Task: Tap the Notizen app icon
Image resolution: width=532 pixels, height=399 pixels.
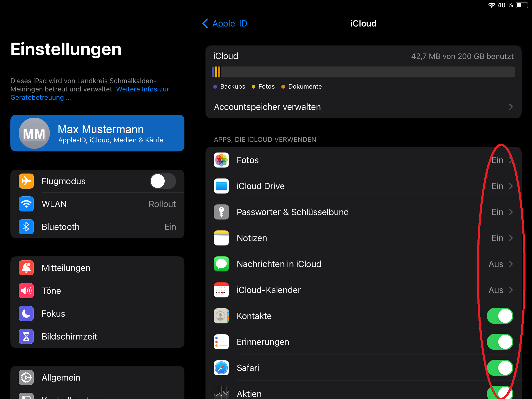Action: point(221,238)
